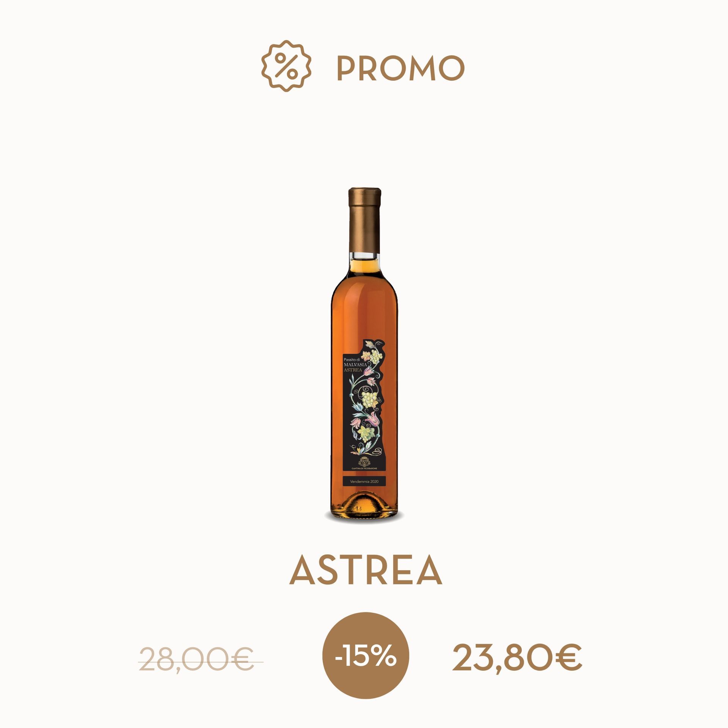This screenshot has width=728, height=728.
Task: Click the gold ASTREA word on label
Action: click(x=352, y=369)
